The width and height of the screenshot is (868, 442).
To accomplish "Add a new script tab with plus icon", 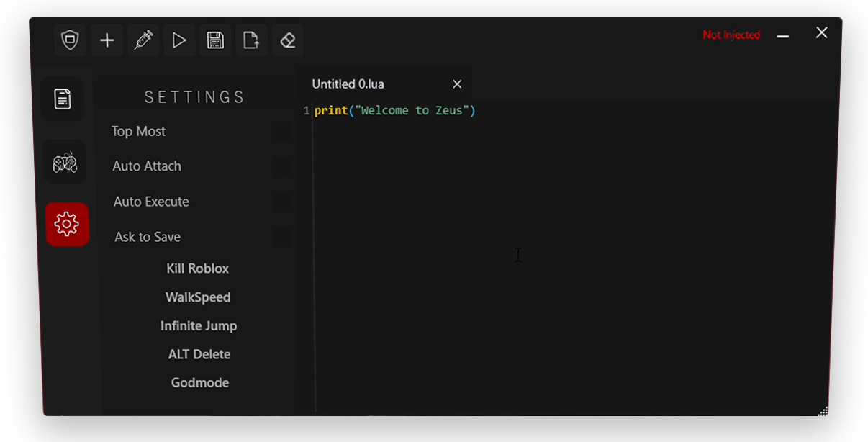I will tap(107, 40).
